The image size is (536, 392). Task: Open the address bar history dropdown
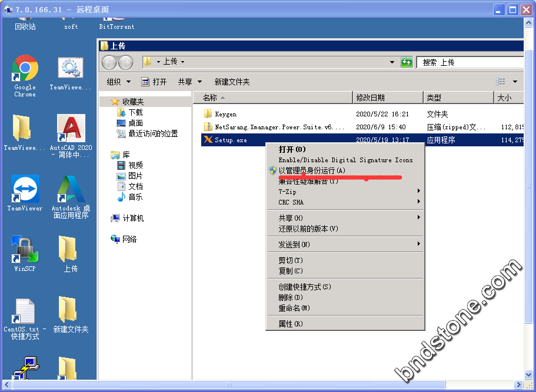(x=392, y=62)
